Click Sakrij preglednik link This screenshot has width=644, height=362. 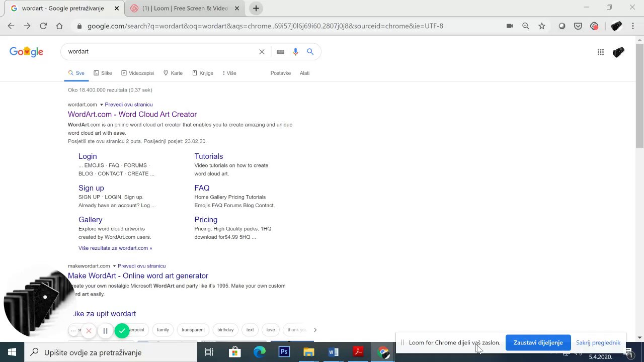pos(598,343)
